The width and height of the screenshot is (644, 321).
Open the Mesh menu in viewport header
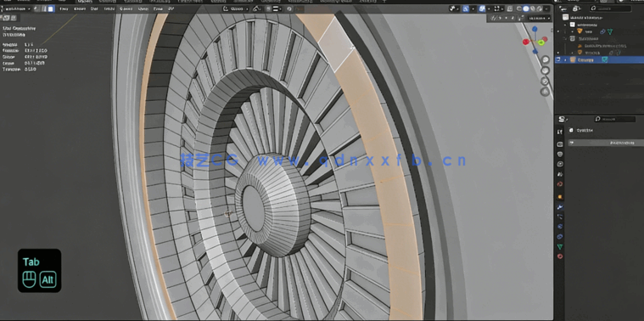pos(109,8)
